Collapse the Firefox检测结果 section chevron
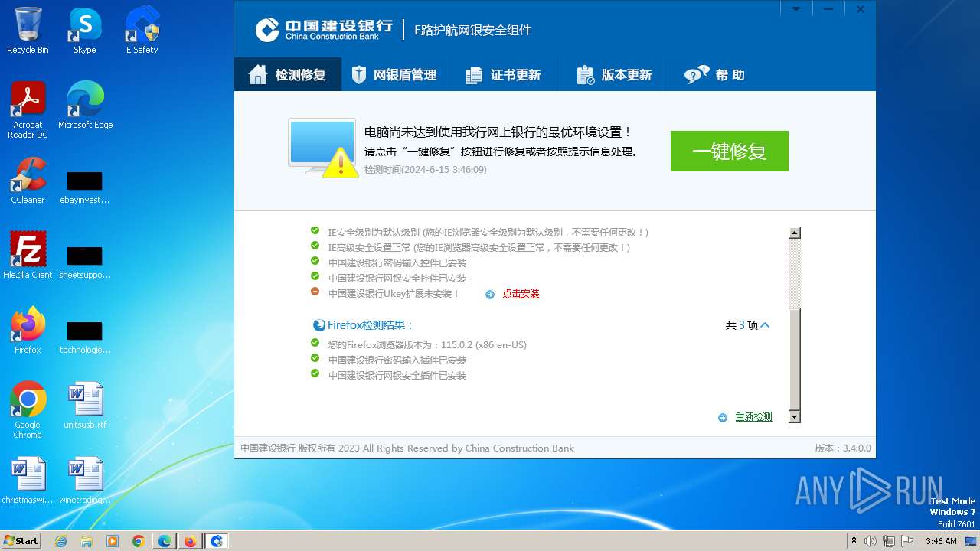The height and width of the screenshot is (551, 980). pos(765,325)
